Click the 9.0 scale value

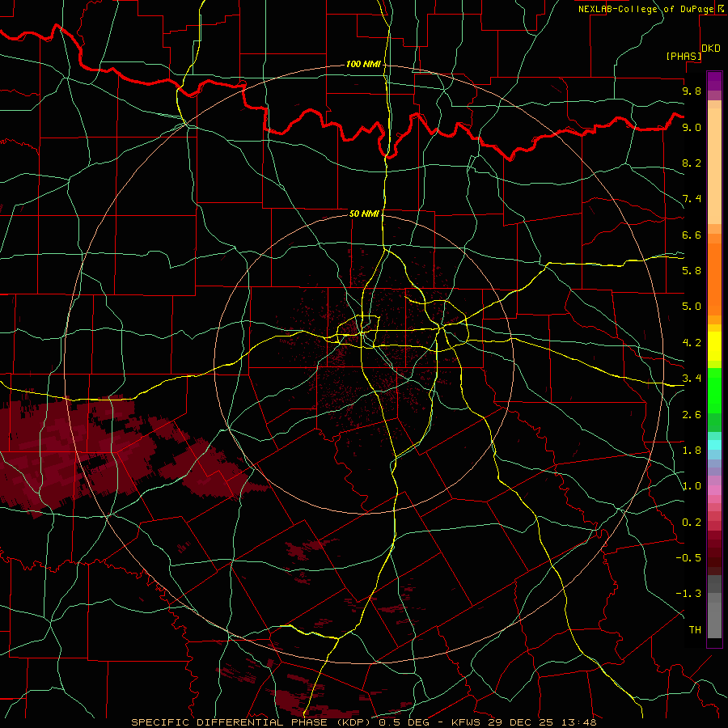(692, 127)
